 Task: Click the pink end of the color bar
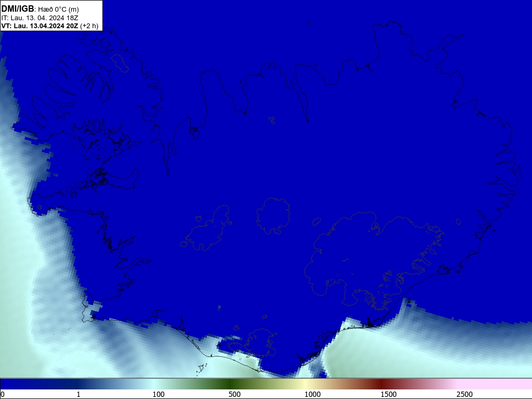495,384
